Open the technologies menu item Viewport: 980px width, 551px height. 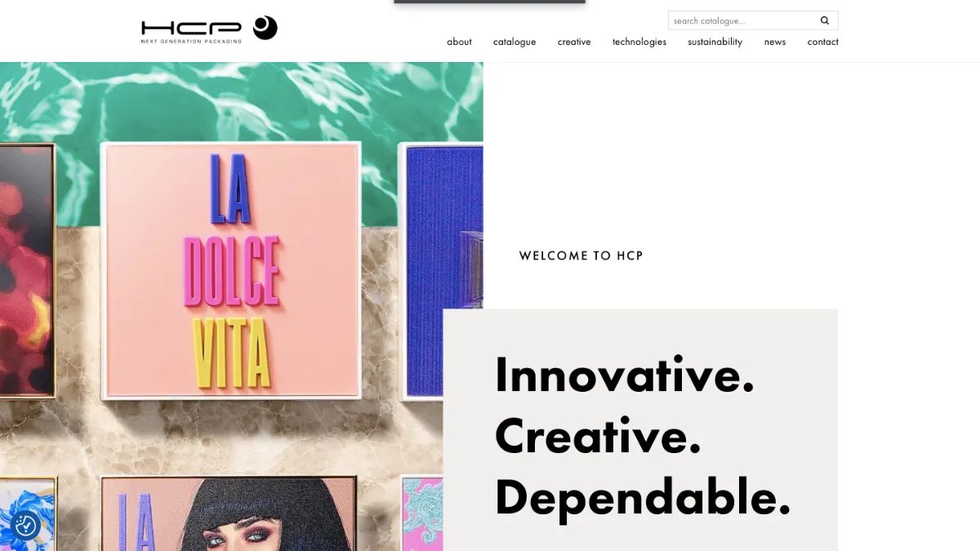coord(639,42)
